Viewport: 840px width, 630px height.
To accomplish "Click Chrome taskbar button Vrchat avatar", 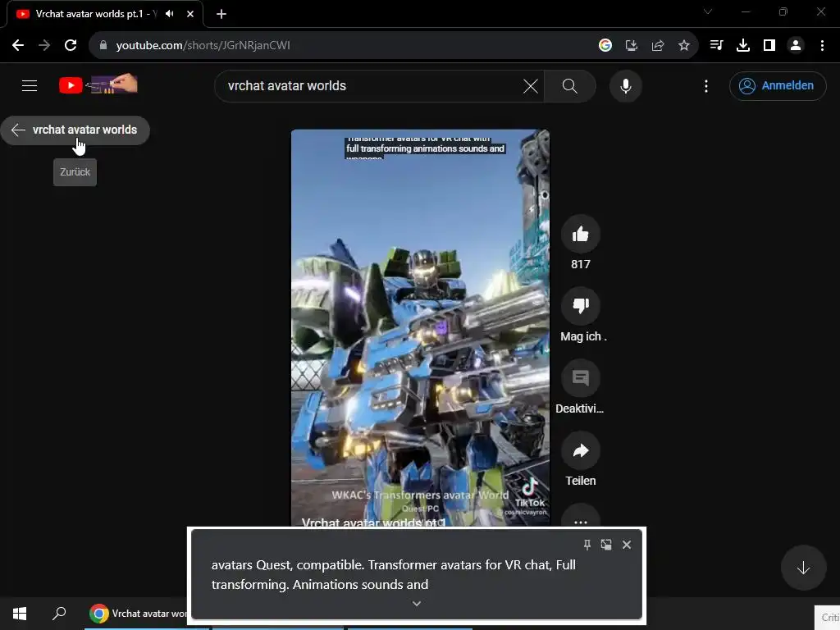I will pyautogui.click(x=137, y=614).
